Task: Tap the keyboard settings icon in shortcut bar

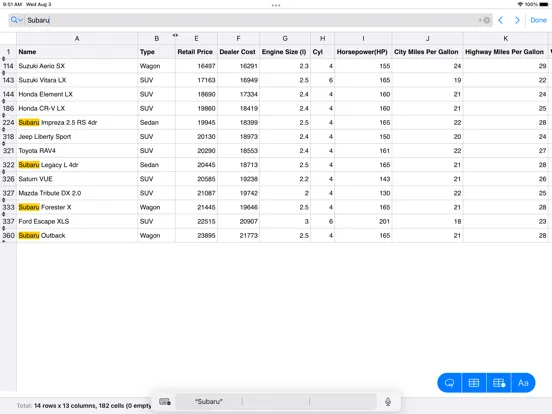Action: coord(165,402)
